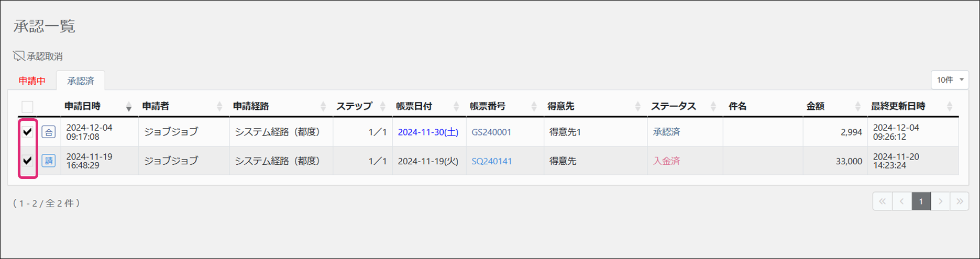Click the 請 invoice icon in second row

pos(49,161)
